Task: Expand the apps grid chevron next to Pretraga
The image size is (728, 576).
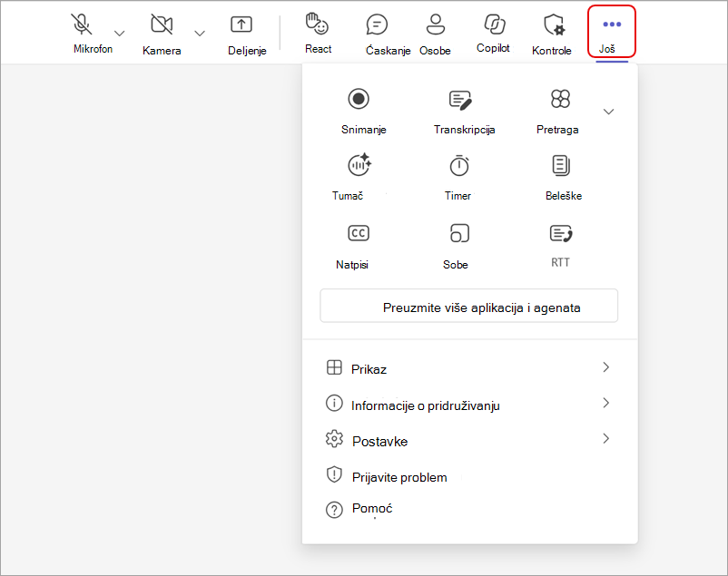Action: (608, 112)
